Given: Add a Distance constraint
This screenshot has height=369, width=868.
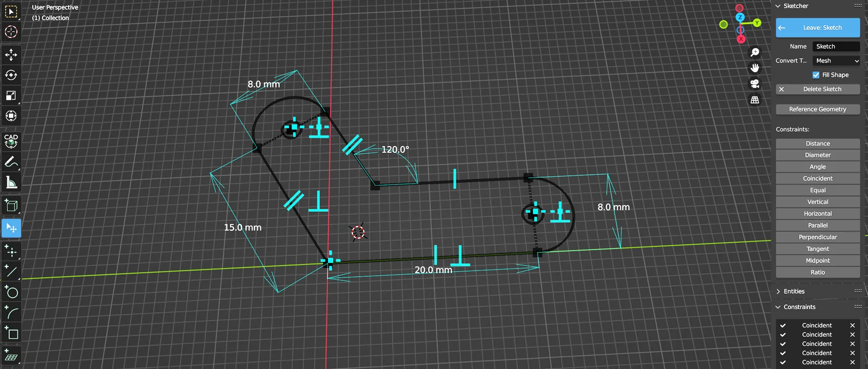Looking at the screenshot, I should [x=818, y=143].
